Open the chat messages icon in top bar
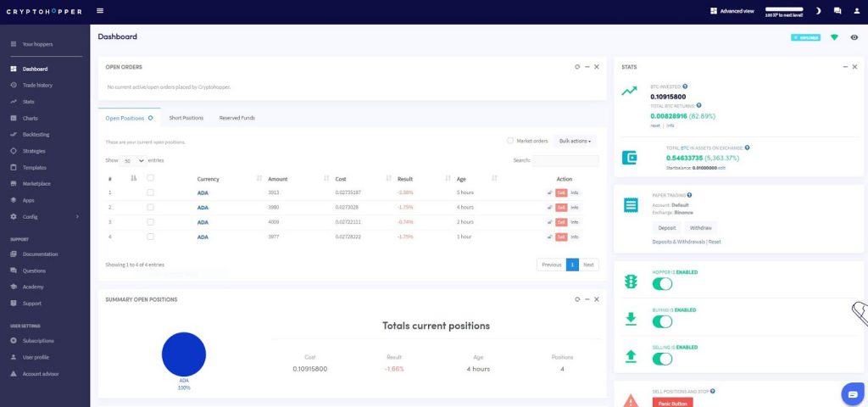The width and height of the screenshot is (868, 407). [x=837, y=10]
